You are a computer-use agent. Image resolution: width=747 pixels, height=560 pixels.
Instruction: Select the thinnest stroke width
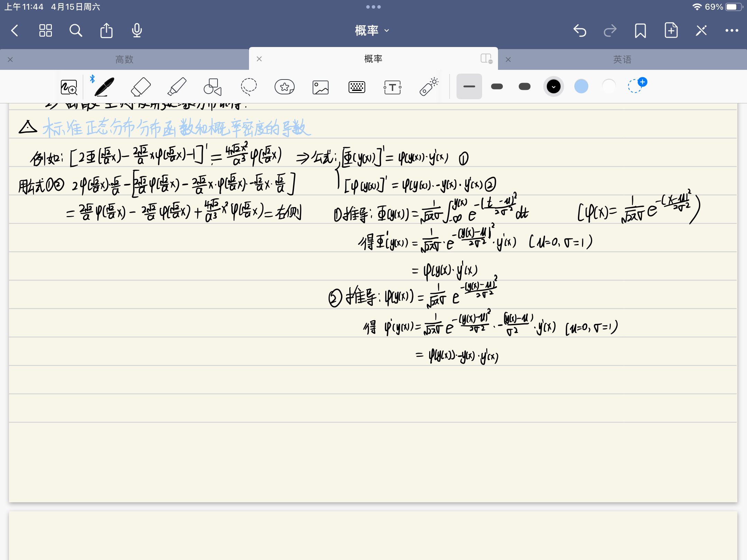click(x=469, y=86)
